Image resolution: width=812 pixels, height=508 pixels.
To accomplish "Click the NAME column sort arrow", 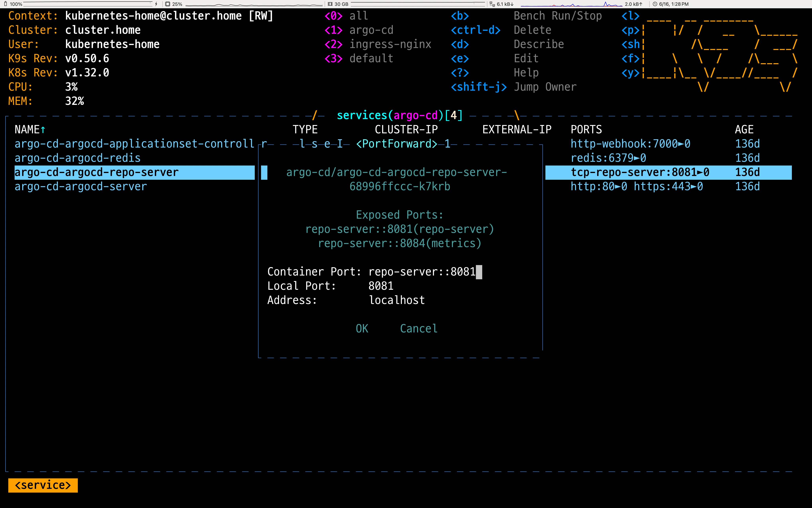I will (43, 130).
